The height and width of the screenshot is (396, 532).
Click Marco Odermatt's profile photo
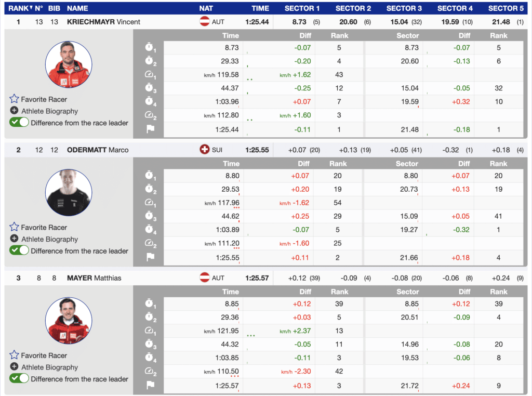[69, 192]
